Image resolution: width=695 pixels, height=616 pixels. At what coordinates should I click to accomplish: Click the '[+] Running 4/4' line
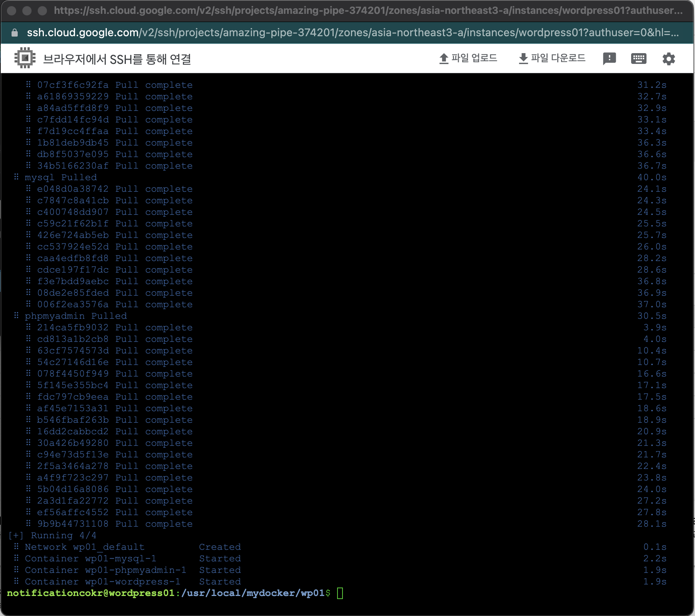pyautogui.click(x=52, y=536)
